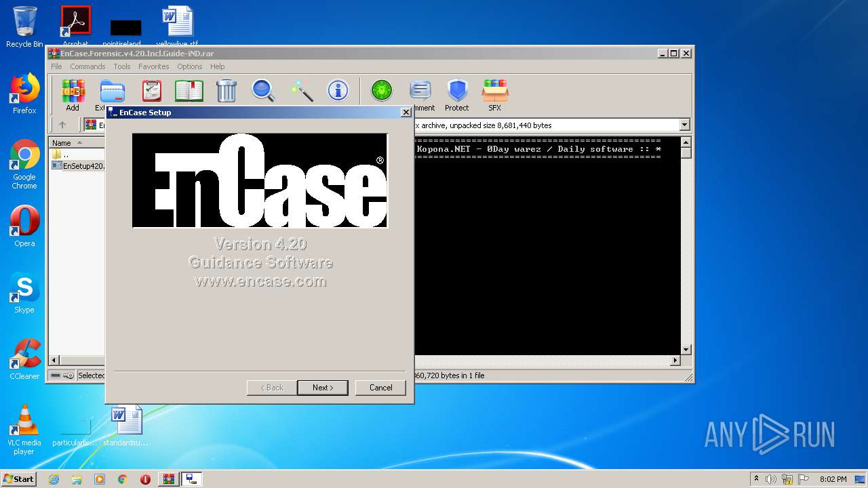Viewport: 868px width, 488px height.
Task: Show hidden tray icons arrow
Action: [x=756, y=479]
